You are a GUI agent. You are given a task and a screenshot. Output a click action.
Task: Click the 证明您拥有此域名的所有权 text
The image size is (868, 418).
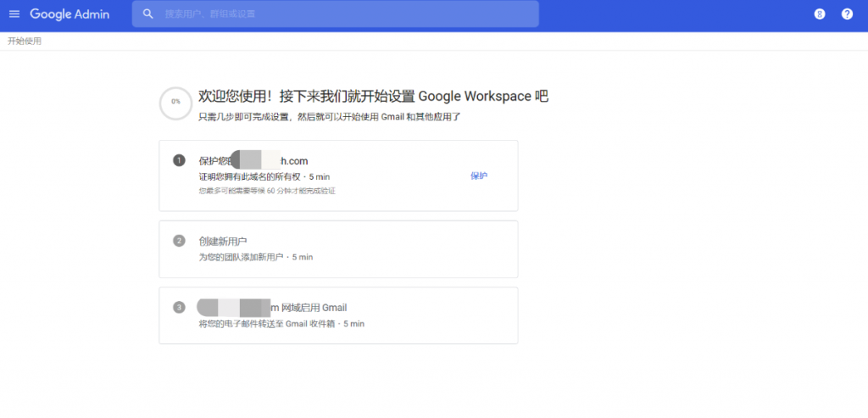tap(250, 176)
